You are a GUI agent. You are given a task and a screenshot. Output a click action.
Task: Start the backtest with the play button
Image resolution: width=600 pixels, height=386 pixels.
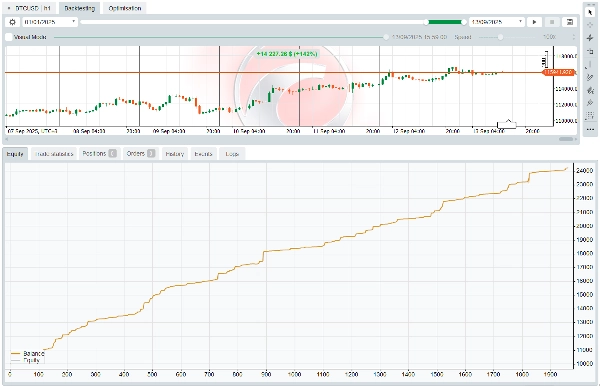click(x=534, y=22)
